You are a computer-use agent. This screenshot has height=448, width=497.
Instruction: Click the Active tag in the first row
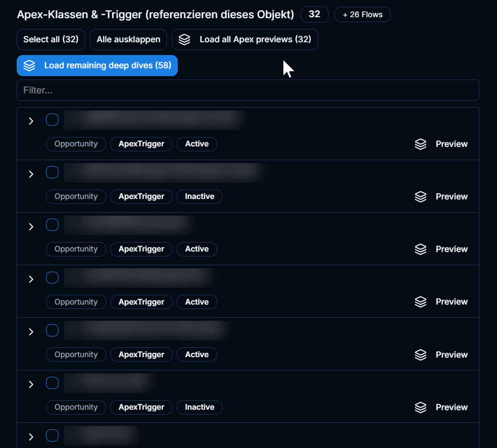coord(197,144)
